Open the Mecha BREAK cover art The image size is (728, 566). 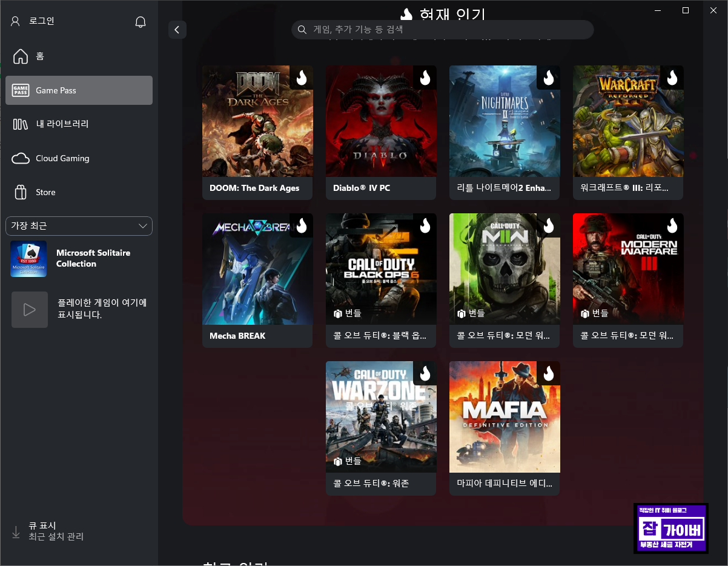coord(257,269)
